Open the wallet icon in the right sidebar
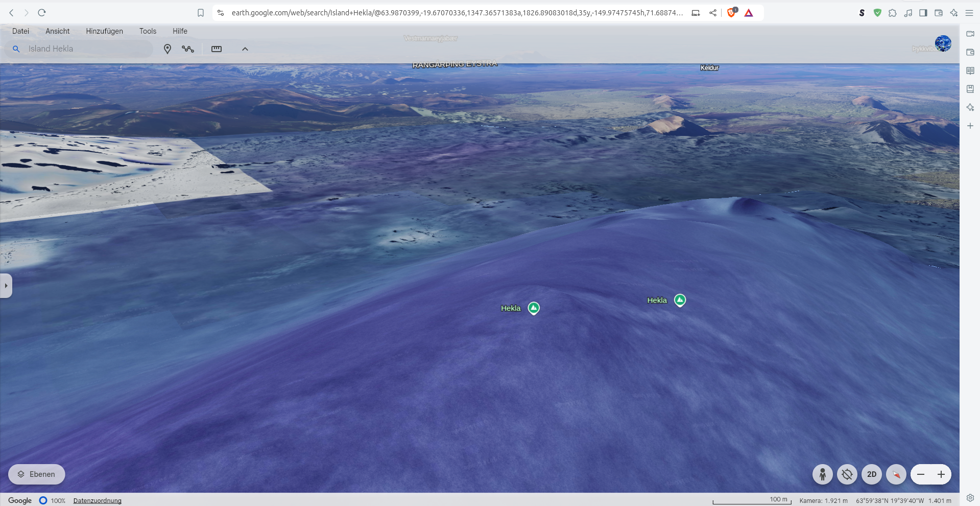980x506 pixels. [970, 52]
